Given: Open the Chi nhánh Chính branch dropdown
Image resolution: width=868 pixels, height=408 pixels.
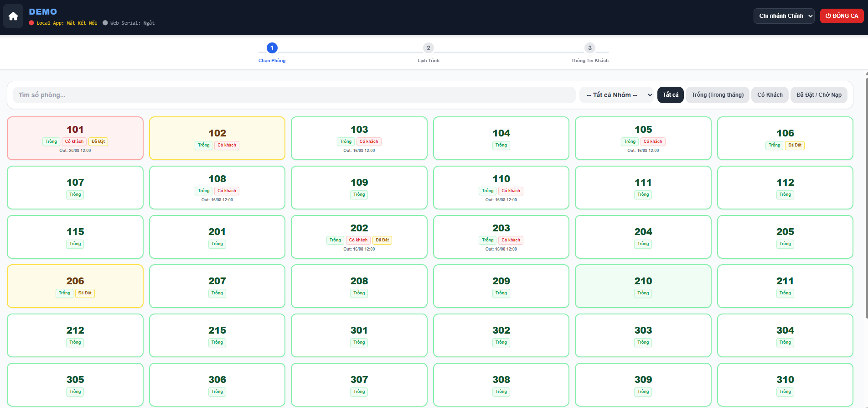Looking at the screenshot, I should tap(784, 16).
